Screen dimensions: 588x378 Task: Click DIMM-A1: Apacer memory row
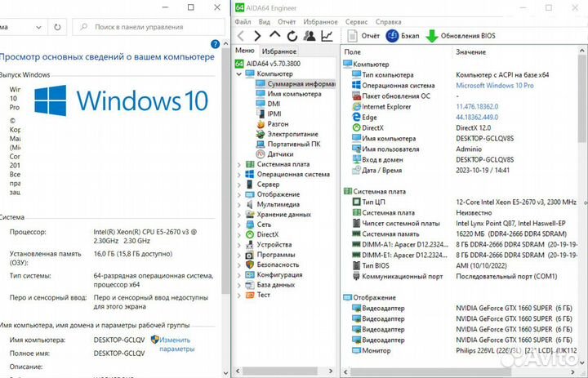464,244
